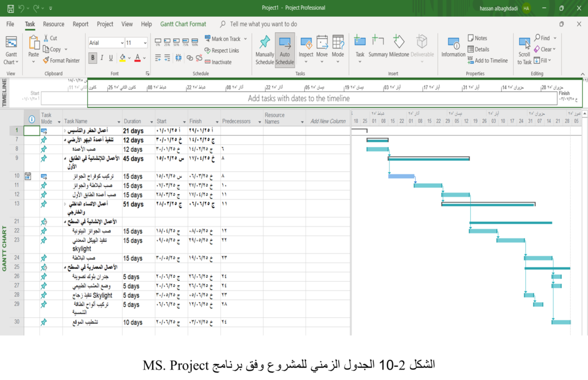Open the Arial font name dropdown

122,43
